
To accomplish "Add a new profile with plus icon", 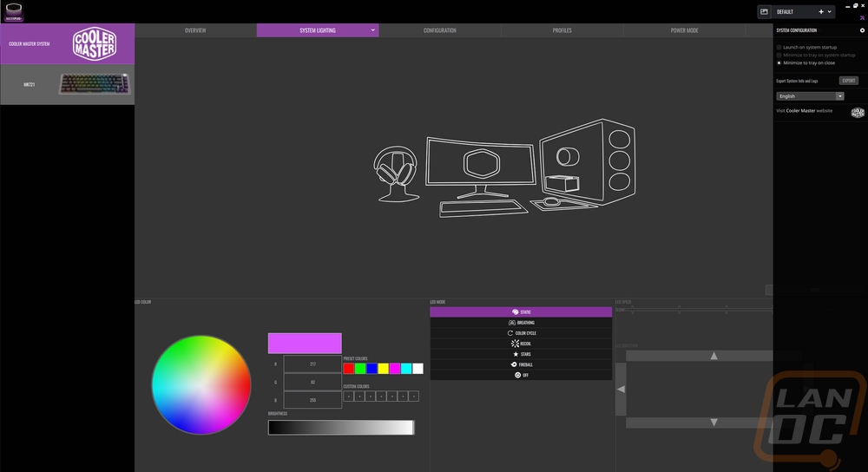I will 821,11.
